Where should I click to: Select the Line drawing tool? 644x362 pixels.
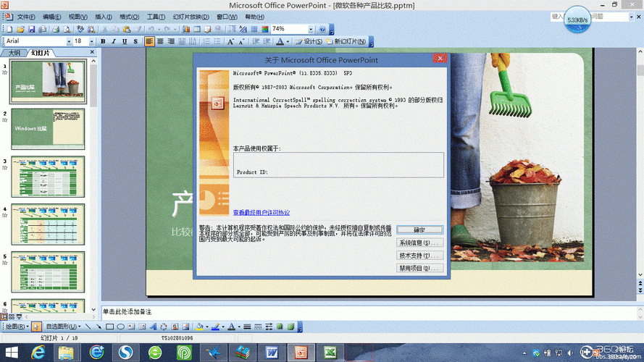(x=88, y=327)
